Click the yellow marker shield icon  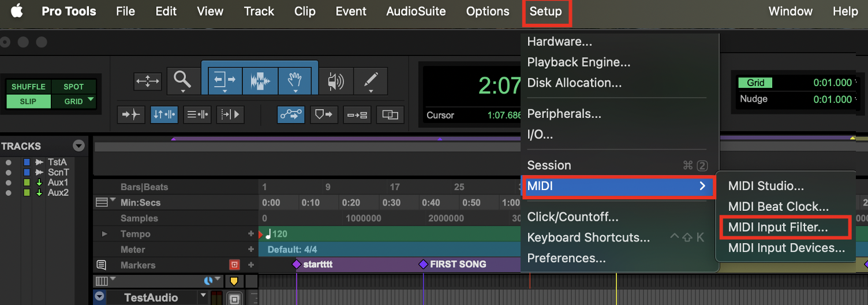coord(234,281)
